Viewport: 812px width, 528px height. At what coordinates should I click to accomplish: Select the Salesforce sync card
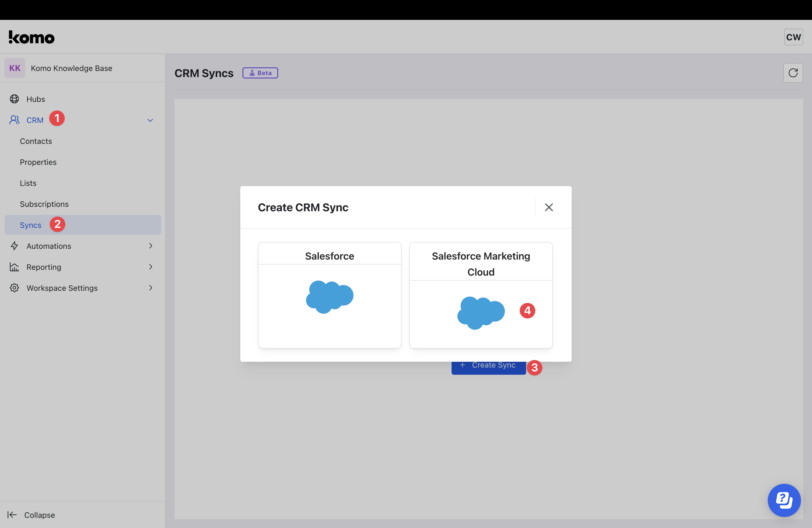329,295
